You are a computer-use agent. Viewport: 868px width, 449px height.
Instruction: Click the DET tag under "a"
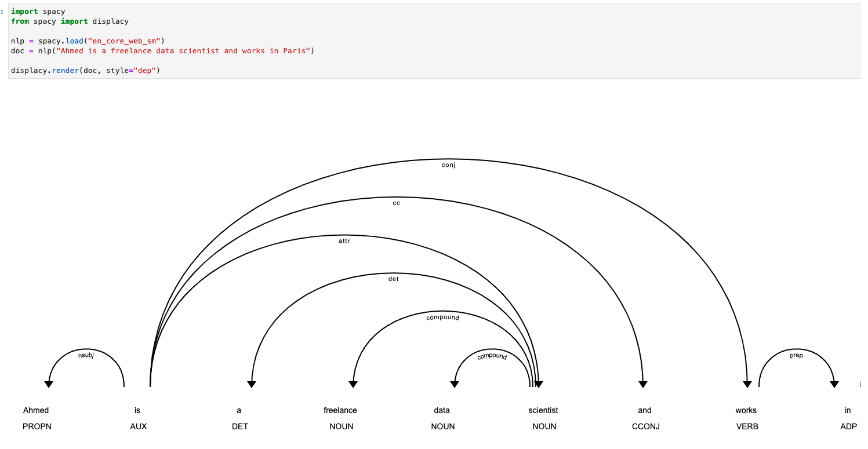coord(239,426)
